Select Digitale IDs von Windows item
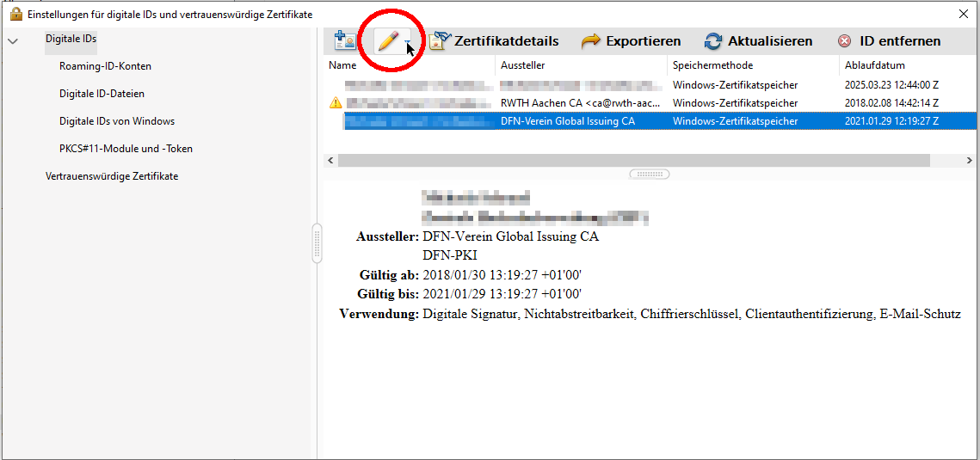 pyautogui.click(x=117, y=121)
